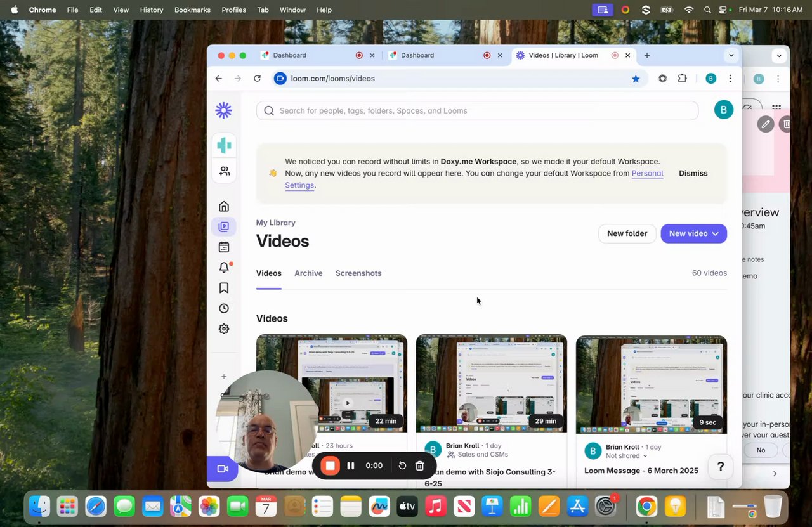This screenshot has height=527, width=812.
Task: Open the Loom logo home icon
Action: tap(223, 110)
